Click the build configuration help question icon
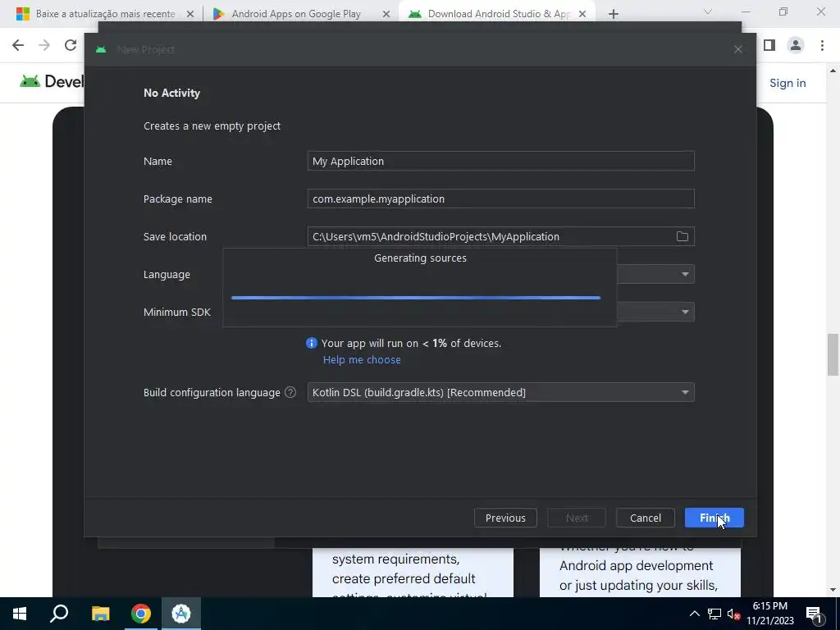840x630 pixels. [x=290, y=392]
